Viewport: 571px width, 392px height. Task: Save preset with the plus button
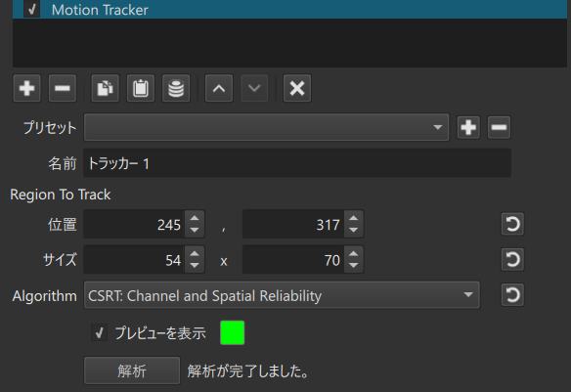(468, 127)
